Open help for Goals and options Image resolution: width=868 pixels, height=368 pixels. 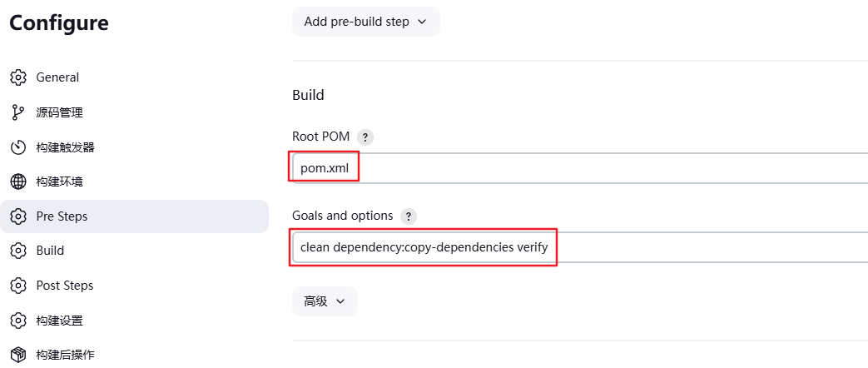pos(408,216)
